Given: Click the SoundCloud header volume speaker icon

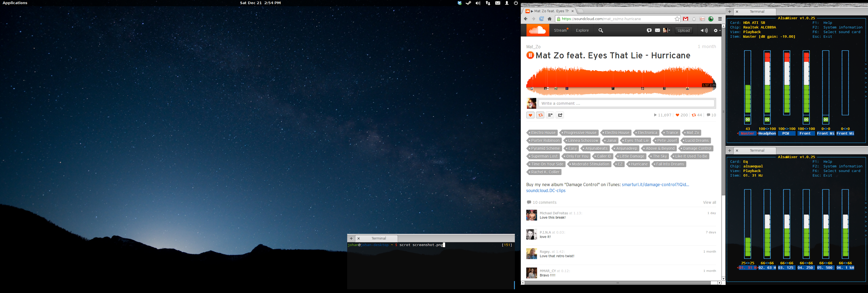Looking at the screenshot, I should point(704,30).
